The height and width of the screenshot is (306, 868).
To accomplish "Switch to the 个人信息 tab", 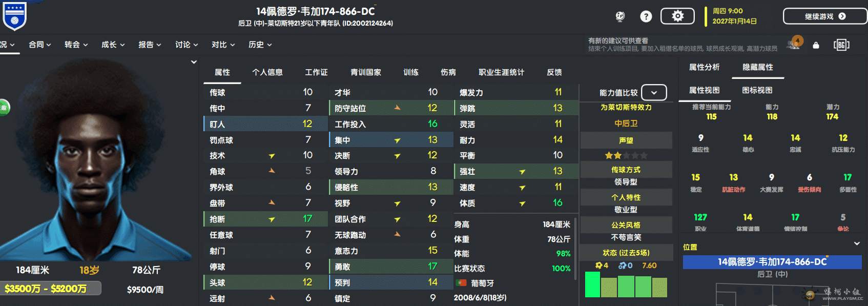I will (267, 72).
